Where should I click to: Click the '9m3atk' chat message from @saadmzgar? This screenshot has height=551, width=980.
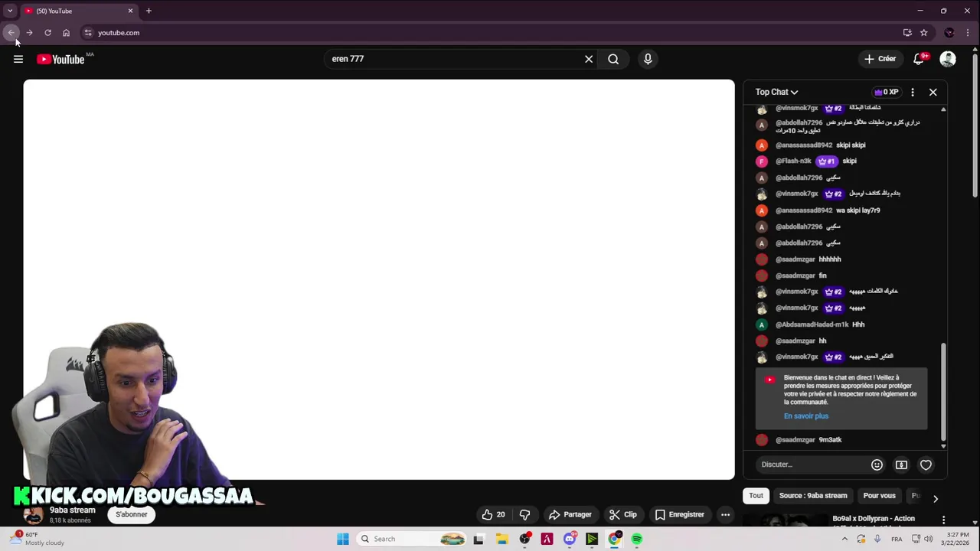(830, 440)
